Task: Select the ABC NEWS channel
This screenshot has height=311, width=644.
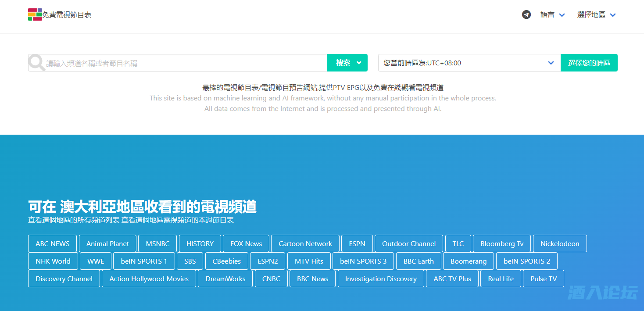Action: [x=53, y=243]
